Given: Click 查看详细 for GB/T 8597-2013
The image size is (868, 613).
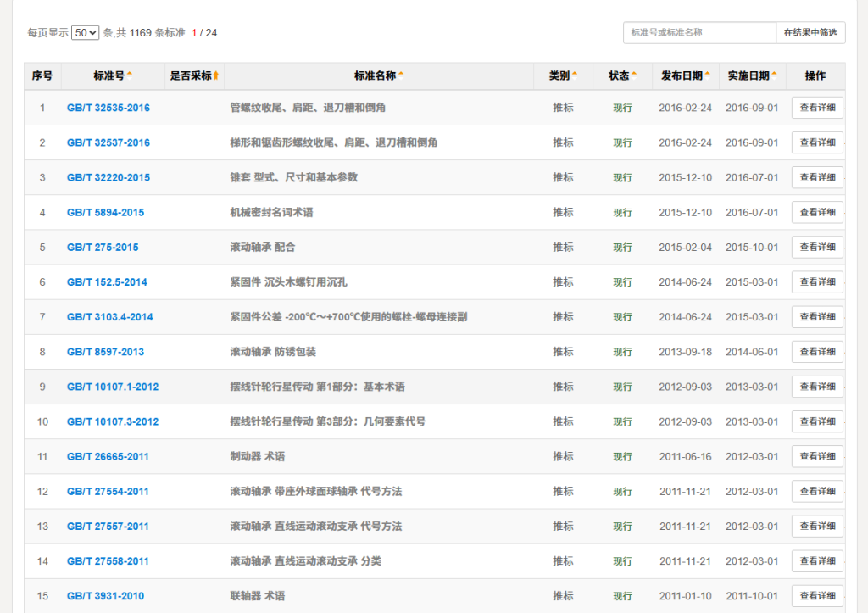Looking at the screenshot, I should pos(817,352).
